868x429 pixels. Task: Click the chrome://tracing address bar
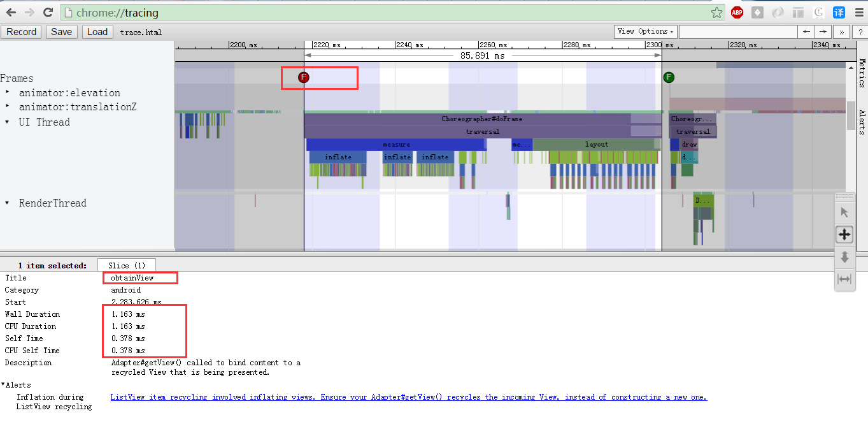[x=394, y=12]
